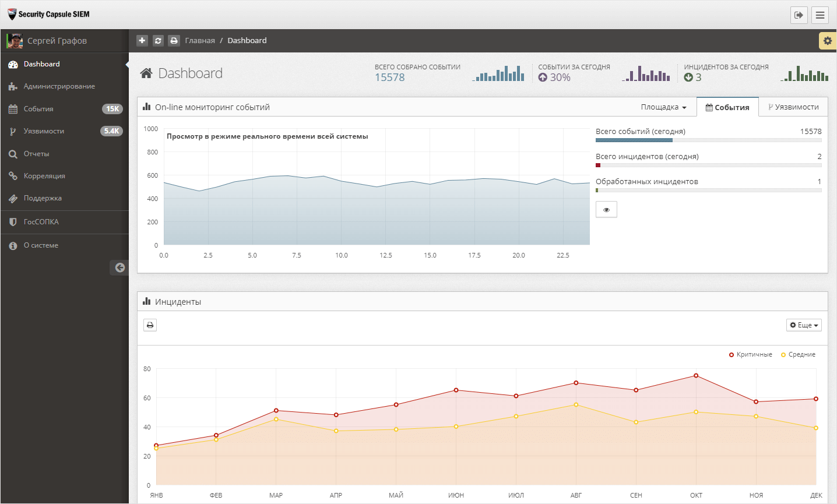Click the Главная breadcrumb link
This screenshot has height=504, width=837.
click(200, 40)
